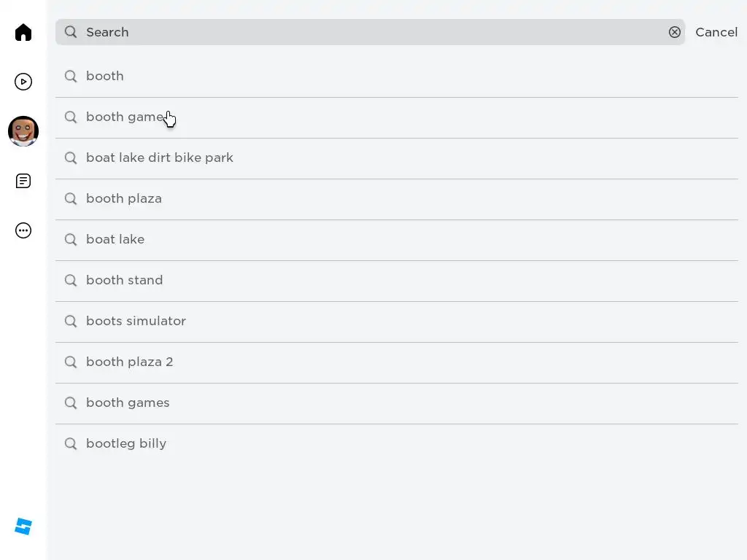Click the Roblox logo at the bottom of the sidebar
Viewport: 747px width, 560px height.
tap(23, 526)
